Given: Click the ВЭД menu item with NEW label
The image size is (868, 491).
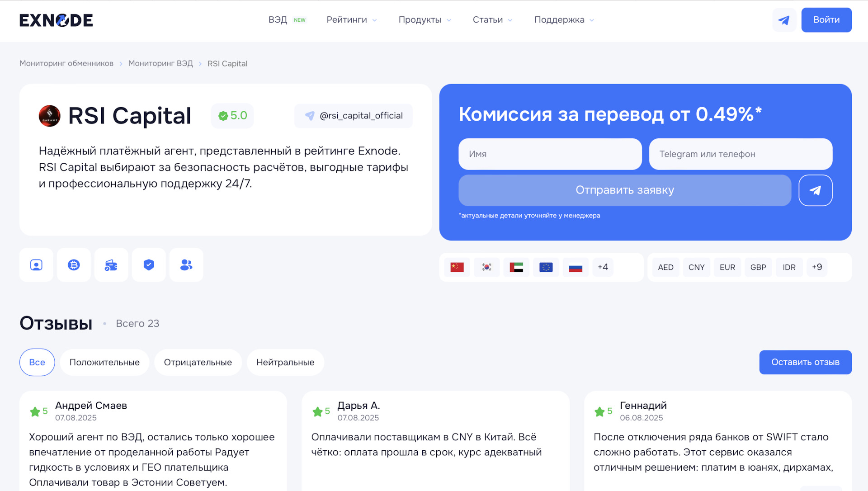Looking at the screenshot, I should pos(277,20).
